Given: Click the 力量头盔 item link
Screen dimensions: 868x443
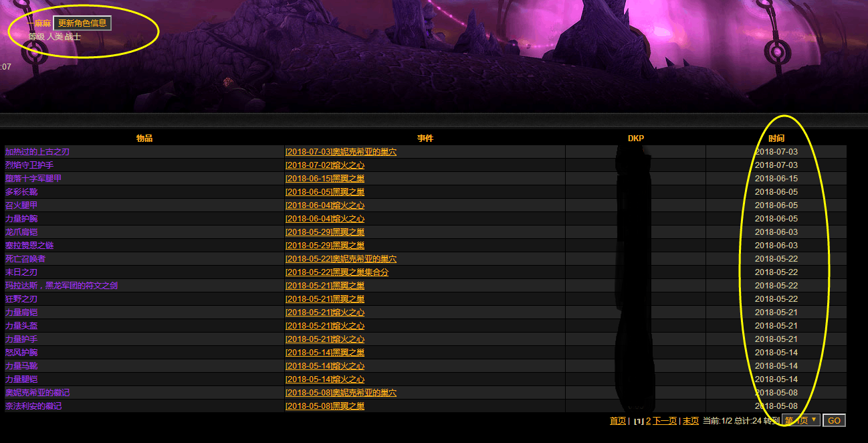Looking at the screenshot, I should [x=21, y=325].
